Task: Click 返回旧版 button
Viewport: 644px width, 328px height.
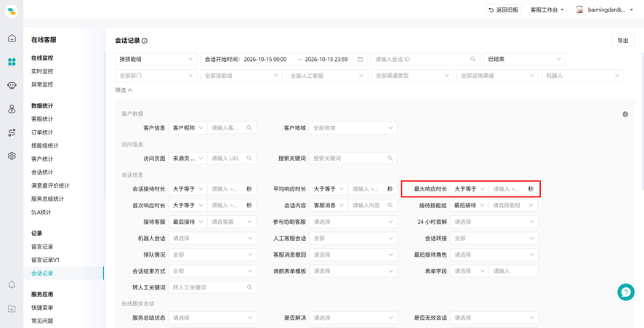Action: coord(503,9)
